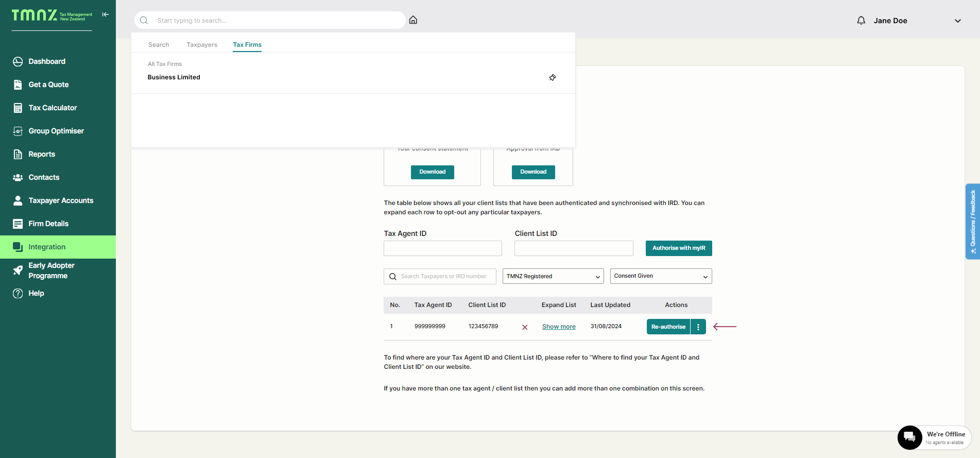Click the home icon beside search bar
Screen dimensions: 980x458
click(x=413, y=20)
